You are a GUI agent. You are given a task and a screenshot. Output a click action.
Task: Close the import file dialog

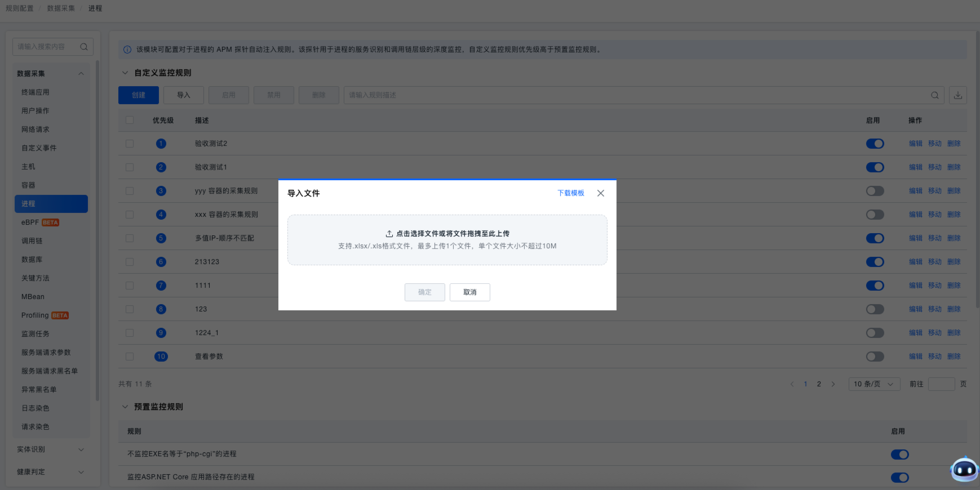pos(601,193)
